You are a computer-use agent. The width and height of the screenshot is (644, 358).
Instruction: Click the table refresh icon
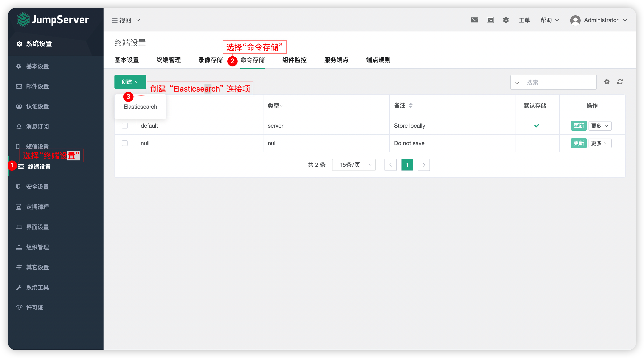[620, 82]
